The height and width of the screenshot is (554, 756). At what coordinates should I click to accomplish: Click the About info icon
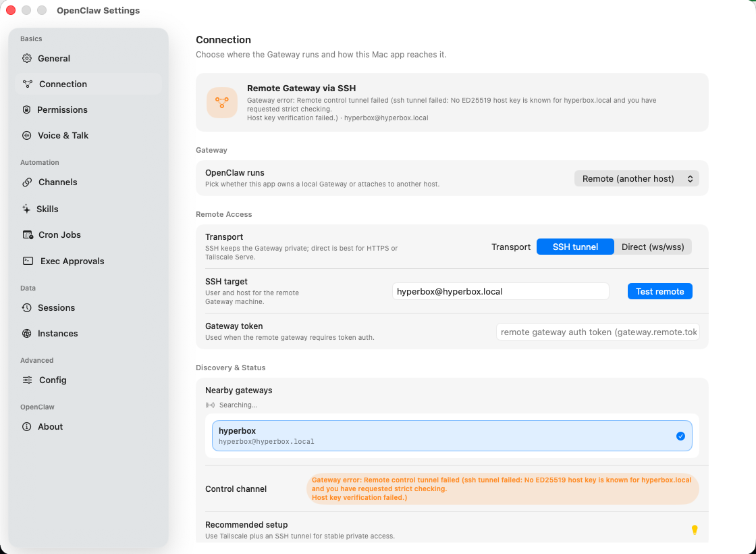point(26,426)
